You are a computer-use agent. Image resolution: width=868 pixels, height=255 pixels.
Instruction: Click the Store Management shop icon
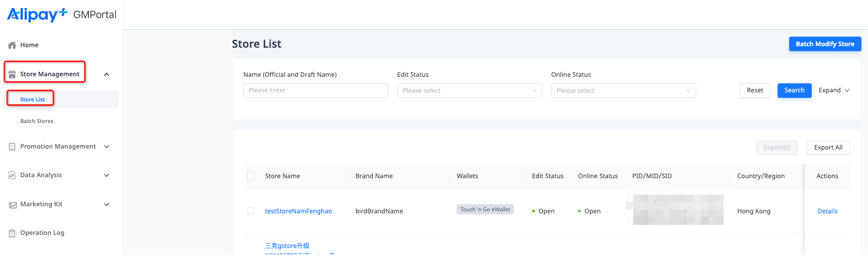(12, 74)
